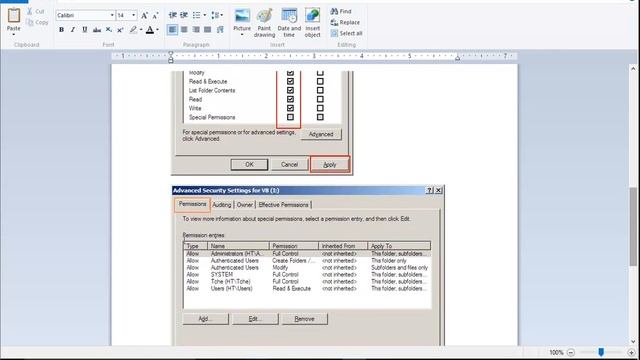This screenshot has height=360, width=640.
Task: Expand the font color dropdown arrow
Action: [158, 29]
